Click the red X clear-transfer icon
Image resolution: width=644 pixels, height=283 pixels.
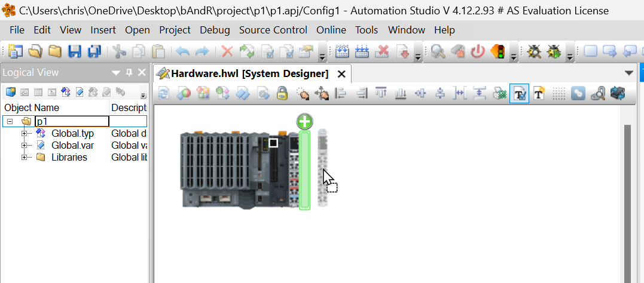click(383, 52)
